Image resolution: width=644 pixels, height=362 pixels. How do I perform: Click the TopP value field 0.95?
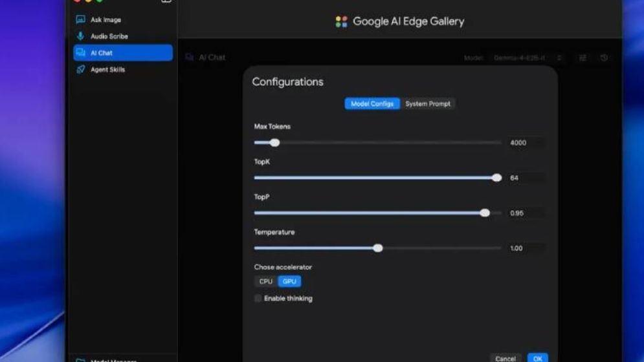tap(527, 213)
